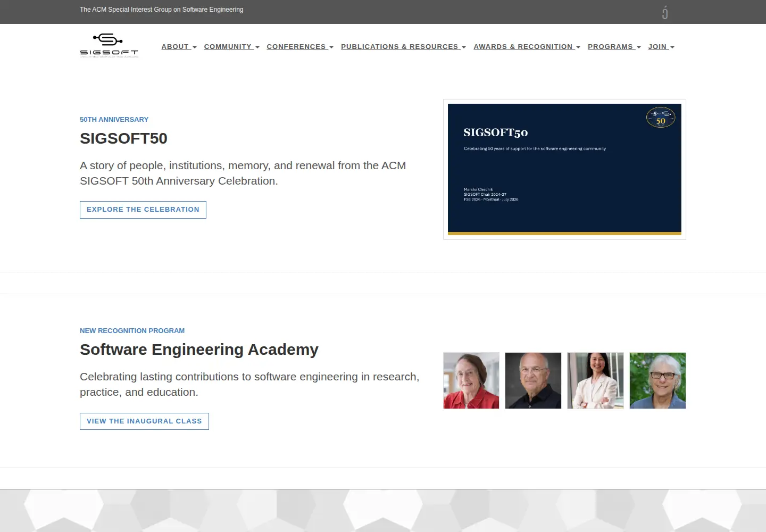Click the portrait of the man in the black shirt
The image size is (766, 532).
[x=533, y=380]
